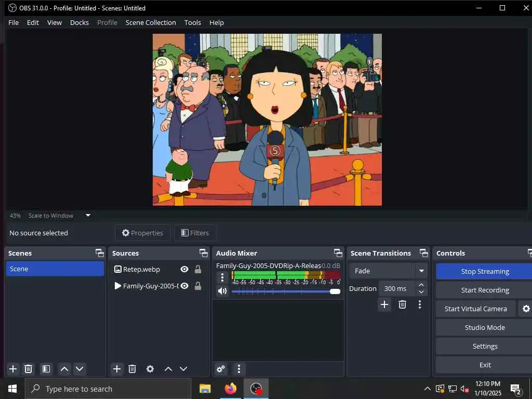Viewport: 532px width, 399px height.
Task: Open virtual camera settings gear
Action: [x=526, y=309]
